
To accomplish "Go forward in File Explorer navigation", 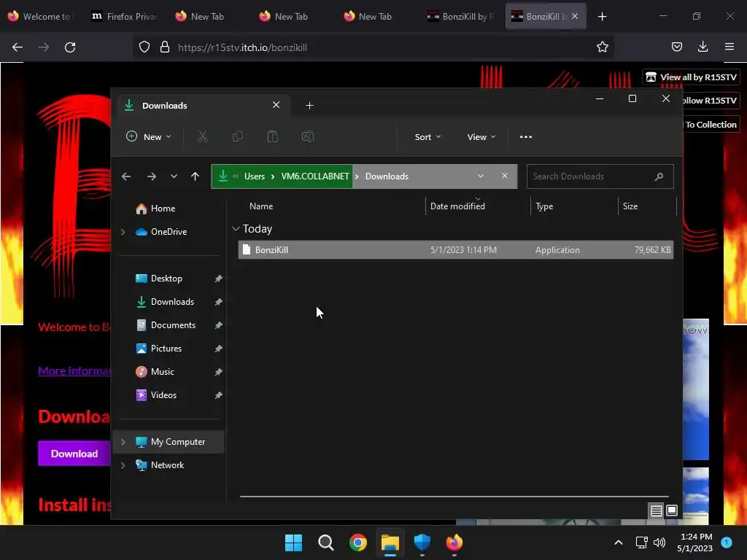I will coord(152,176).
